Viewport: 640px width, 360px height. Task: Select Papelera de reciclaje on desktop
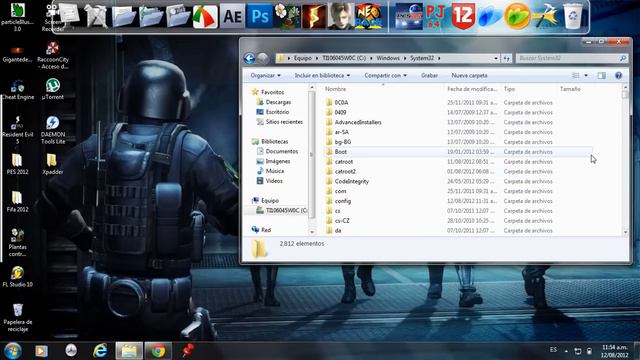click(18, 317)
